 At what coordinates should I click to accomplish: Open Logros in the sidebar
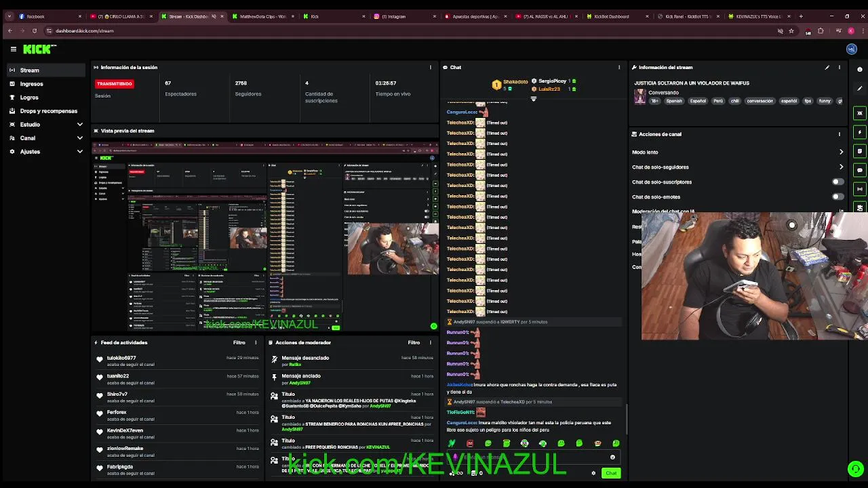coord(46,98)
